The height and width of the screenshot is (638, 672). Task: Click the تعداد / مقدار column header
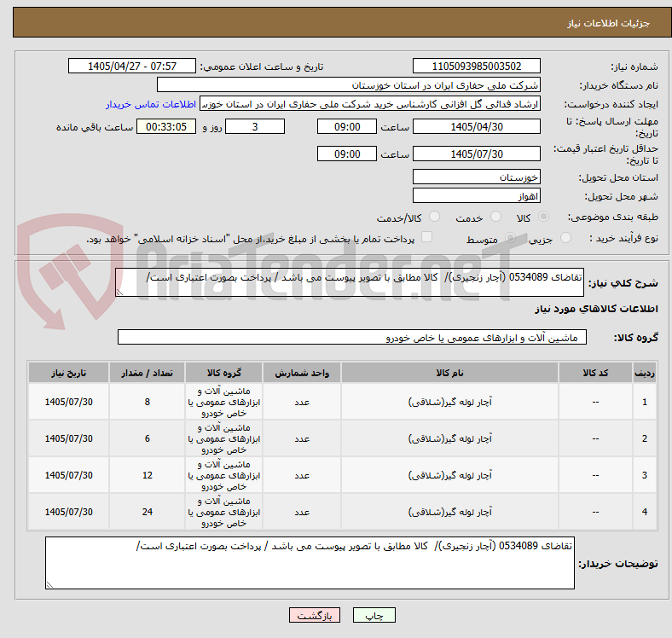pyautogui.click(x=147, y=373)
